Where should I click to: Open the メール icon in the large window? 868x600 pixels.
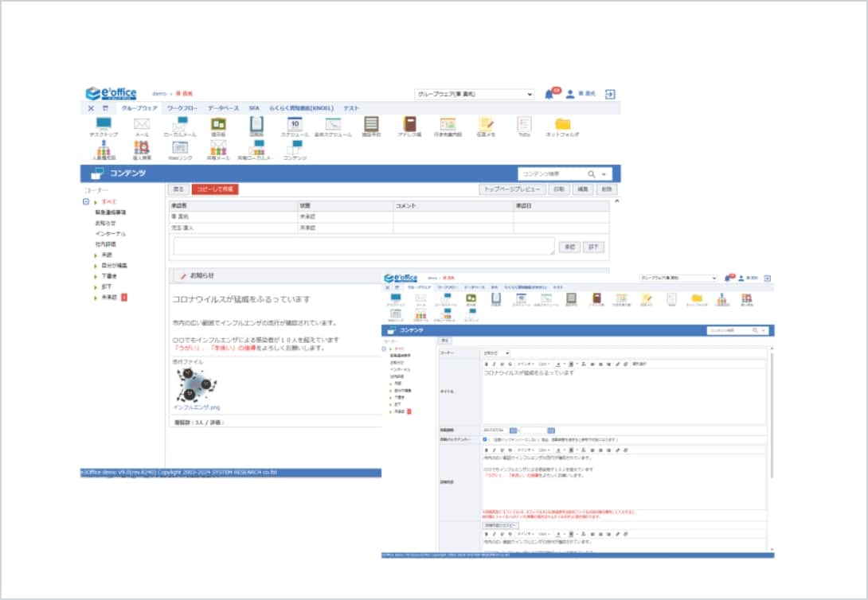(142, 125)
